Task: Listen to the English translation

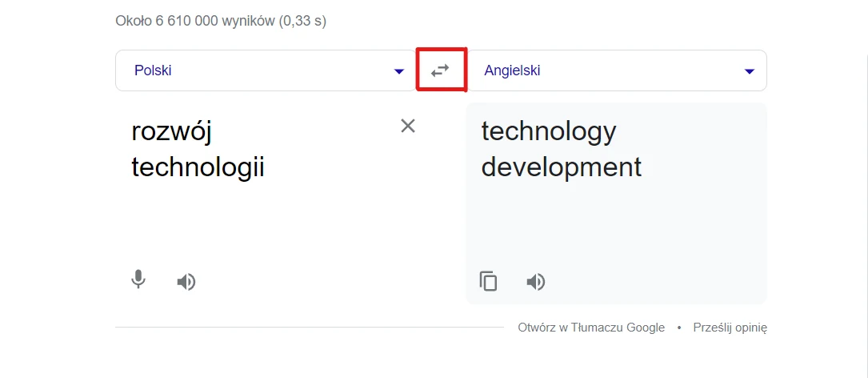Action: tap(536, 282)
